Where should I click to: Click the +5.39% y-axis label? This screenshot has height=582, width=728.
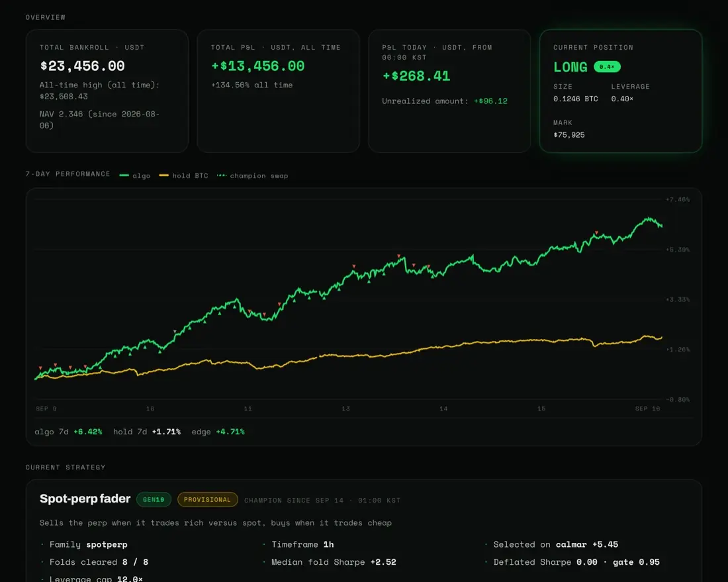click(678, 250)
